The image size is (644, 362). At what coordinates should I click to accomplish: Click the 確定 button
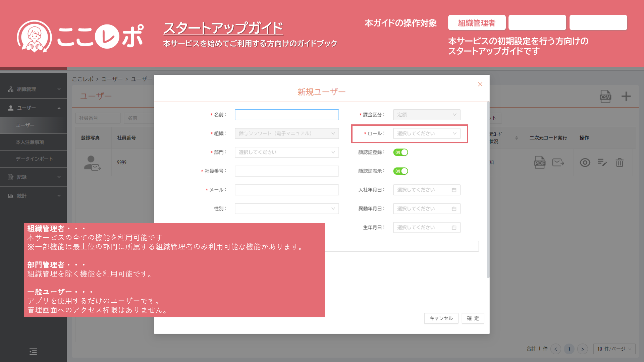473,318
